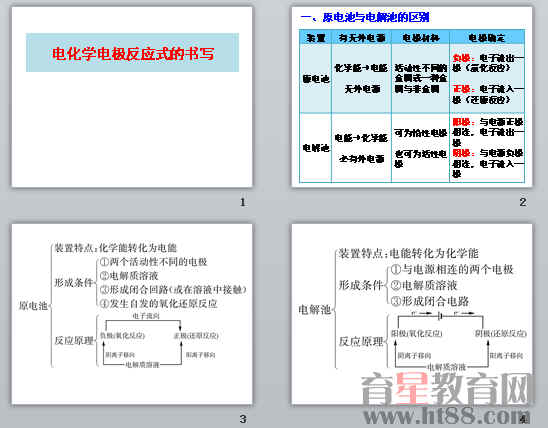
Task: Click heading 一、原电池与电解池的区别
Action: coord(365,17)
